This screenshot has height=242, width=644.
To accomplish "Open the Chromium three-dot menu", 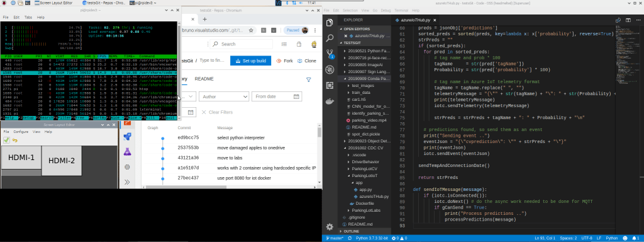I will click(314, 30).
